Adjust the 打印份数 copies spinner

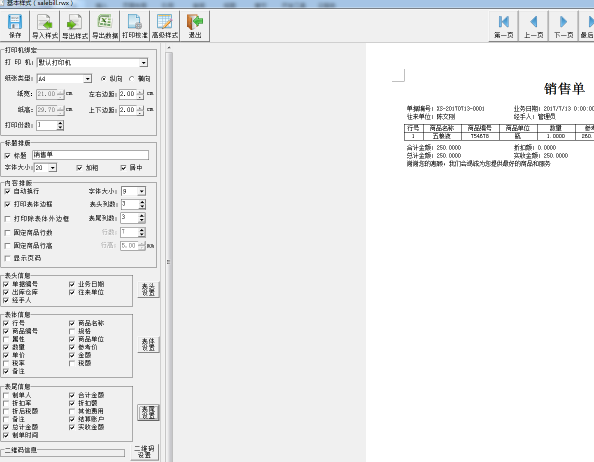click(60, 125)
